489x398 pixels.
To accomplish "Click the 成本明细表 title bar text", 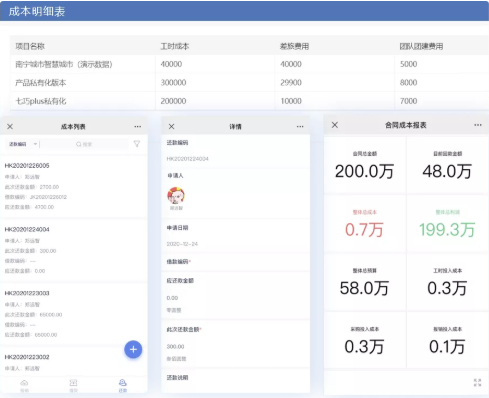I will point(37,11).
